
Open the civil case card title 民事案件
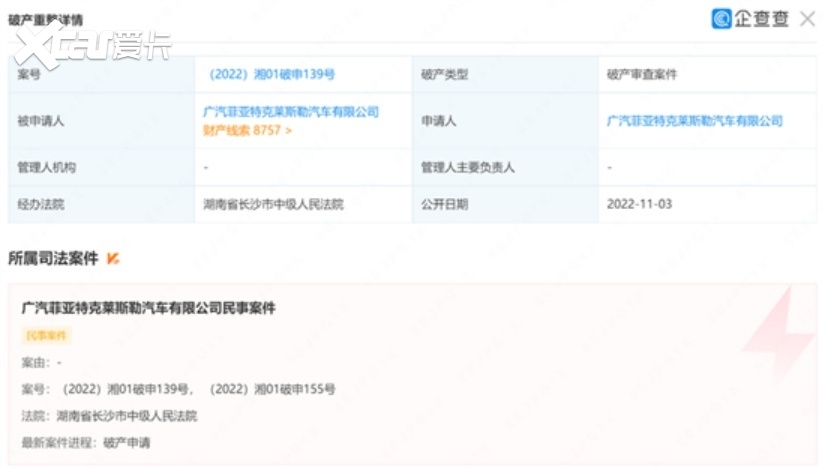(148, 309)
